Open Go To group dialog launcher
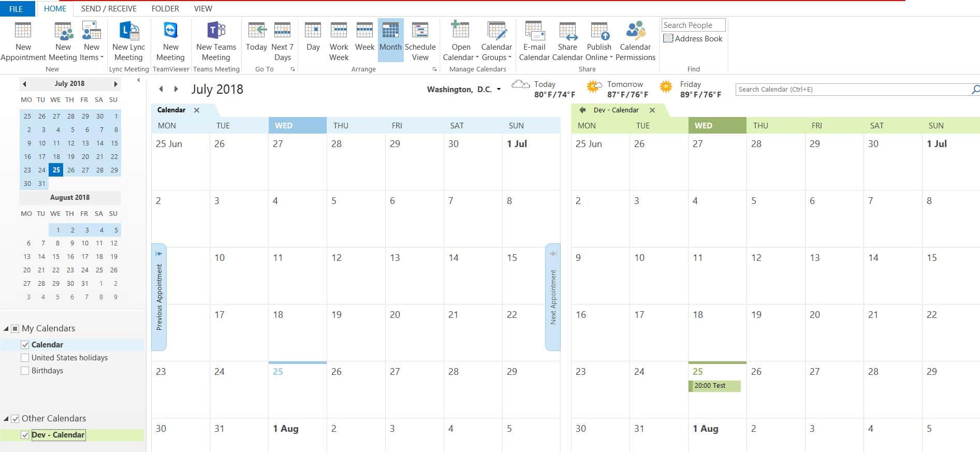Viewport: 980px width, 452px height. [x=292, y=69]
